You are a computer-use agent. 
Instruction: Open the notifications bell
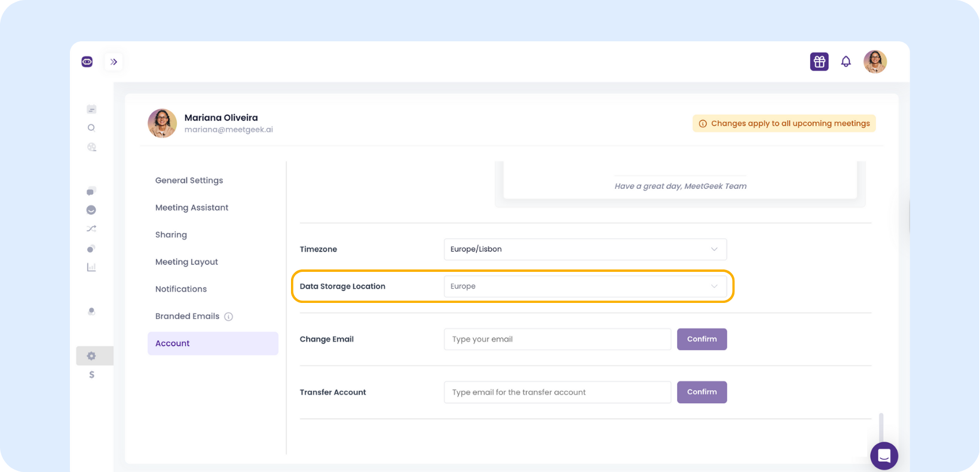pyautogui.click(x=846, y=62)
